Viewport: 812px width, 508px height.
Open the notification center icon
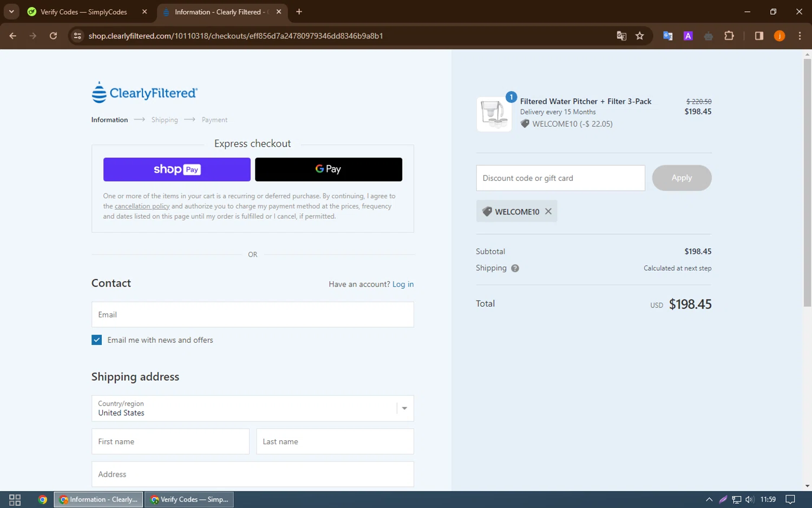tap(790, 499)
